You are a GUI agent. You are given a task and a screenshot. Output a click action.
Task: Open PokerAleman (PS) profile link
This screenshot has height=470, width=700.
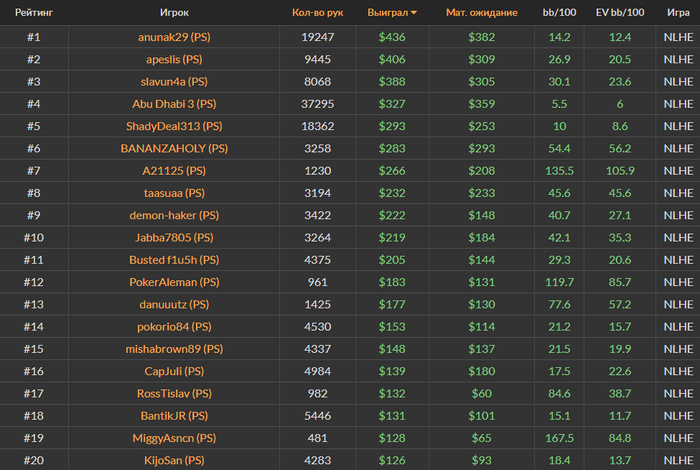174,282
